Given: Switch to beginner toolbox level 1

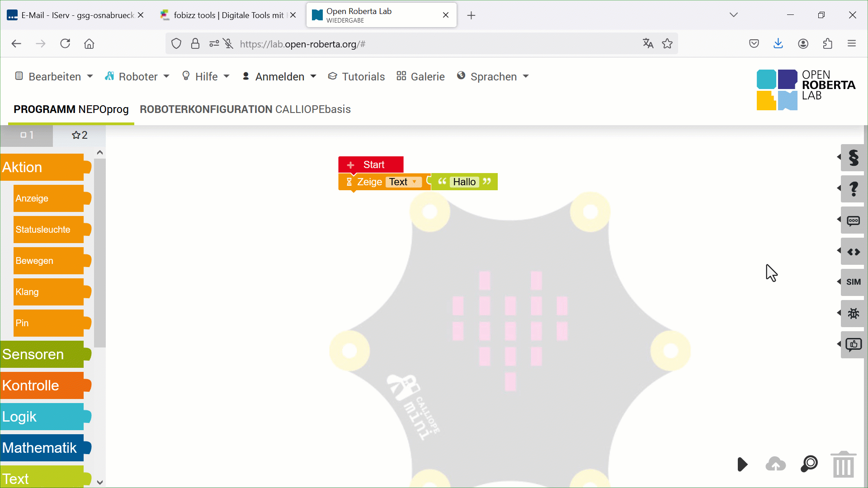Looking at the screenshot, I should pyautogui.click(x=27, y=135).
